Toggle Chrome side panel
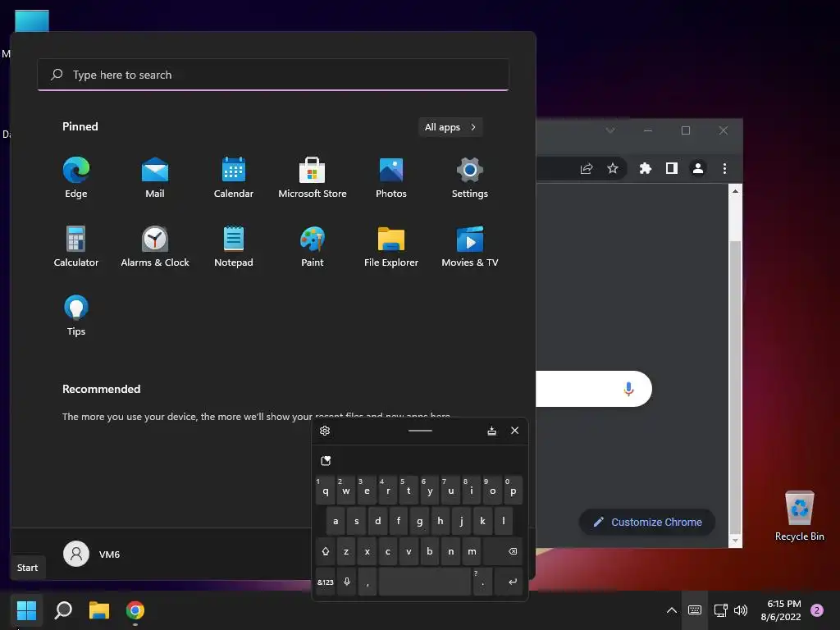Image resolution: width=840 pixels, height=630 pixels. pyautogui.click(x=672, y=169)
